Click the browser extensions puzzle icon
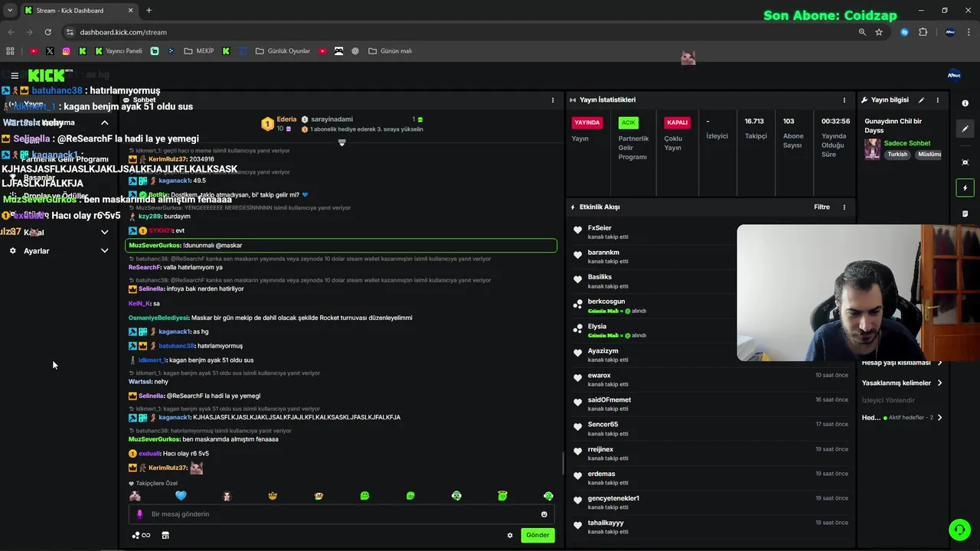This screenshot has height=551, width=980. [x=923, y=32]
